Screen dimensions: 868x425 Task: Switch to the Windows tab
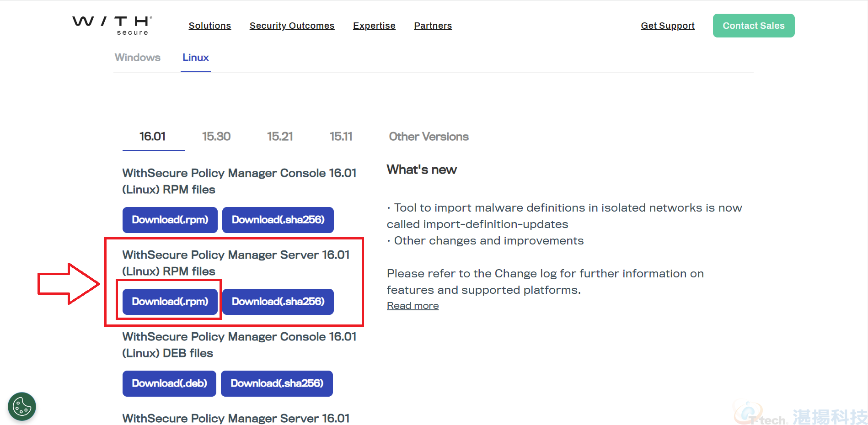click(x=138, y=58)
